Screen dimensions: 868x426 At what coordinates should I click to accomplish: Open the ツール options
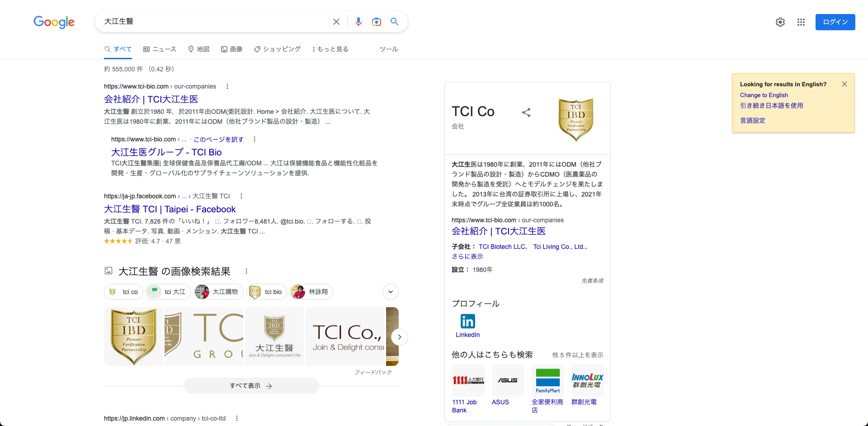click(389, 49)
